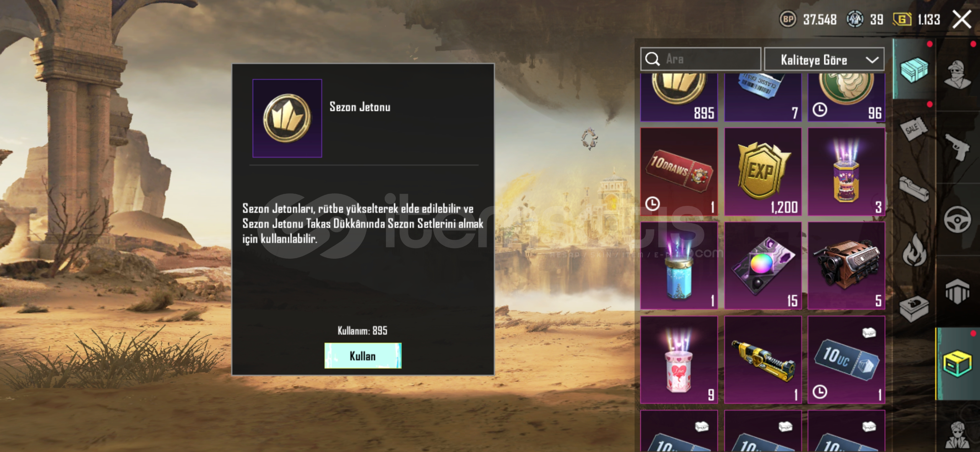
Task: Select the heart gift box item
Action: (x=679, y=360)
